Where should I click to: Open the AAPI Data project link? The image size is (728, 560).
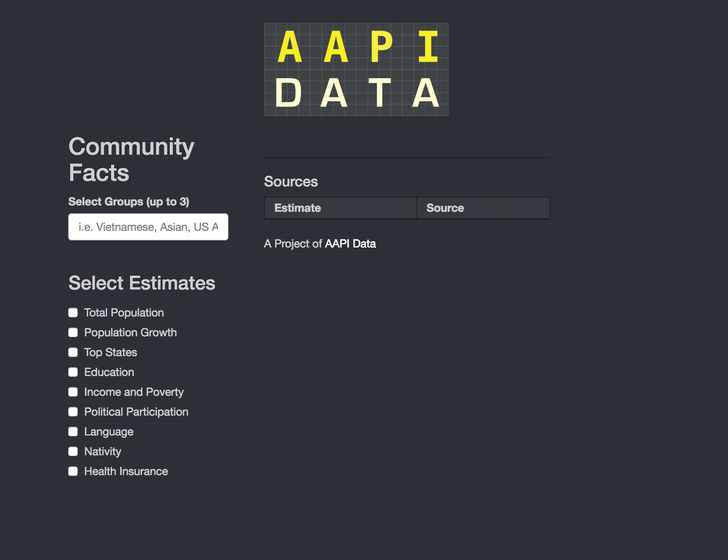[x=350, y=244]
